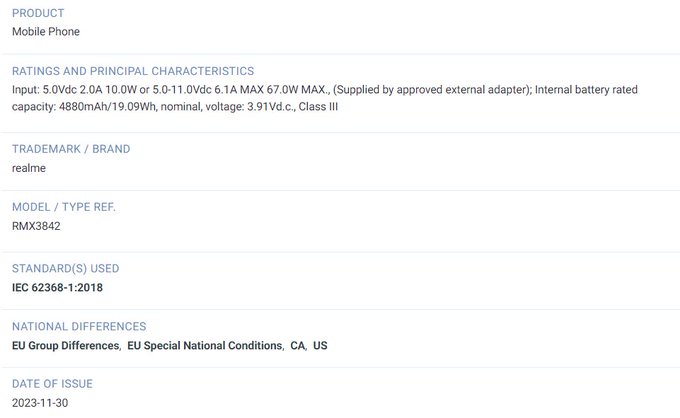Click the 4880mAh battery capacity line

[x=175, y=107]
